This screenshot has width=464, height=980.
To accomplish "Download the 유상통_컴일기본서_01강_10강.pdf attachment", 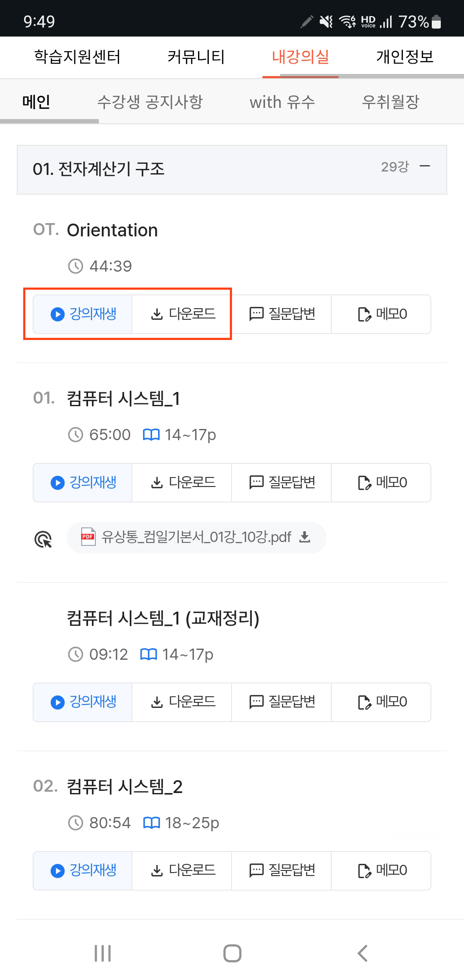I will [196, 537].
